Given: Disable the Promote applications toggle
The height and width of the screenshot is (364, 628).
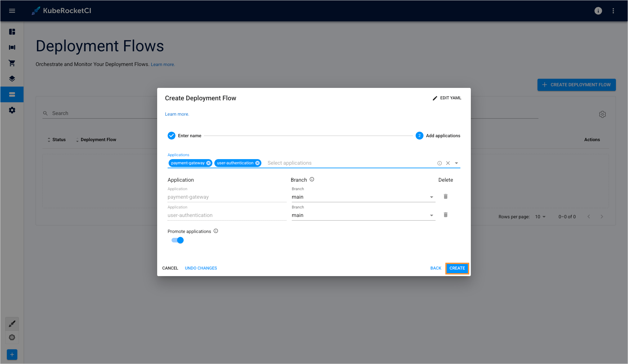Looking at the screenshot, I should pyautogui.click(x=177, y=240).
